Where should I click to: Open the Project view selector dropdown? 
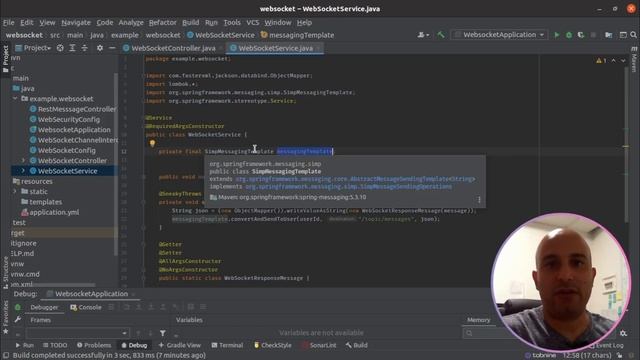tap(33, 48)
